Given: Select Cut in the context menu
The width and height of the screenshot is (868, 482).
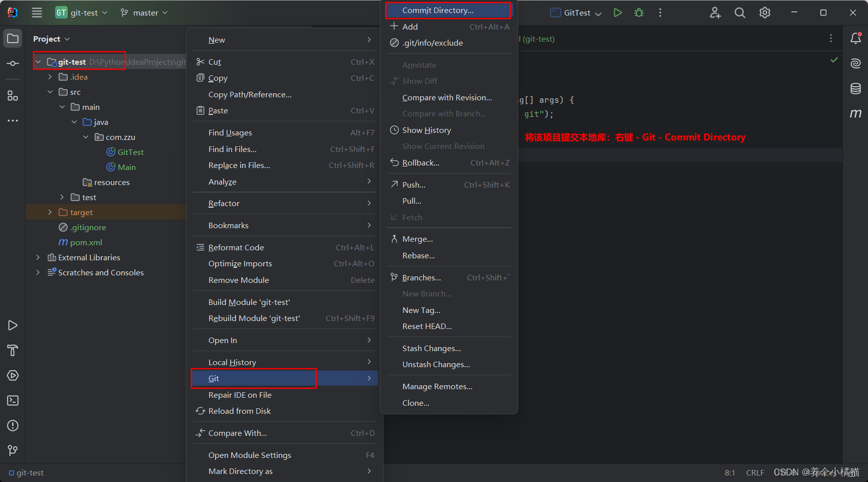Looking at the screenshot, I should 284,62.
